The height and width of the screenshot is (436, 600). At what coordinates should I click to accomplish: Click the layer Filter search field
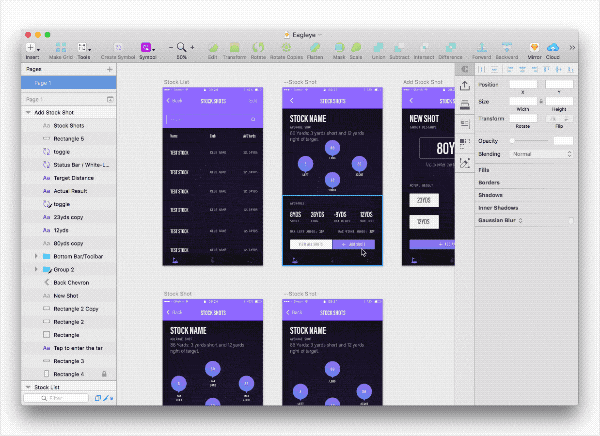56,398
